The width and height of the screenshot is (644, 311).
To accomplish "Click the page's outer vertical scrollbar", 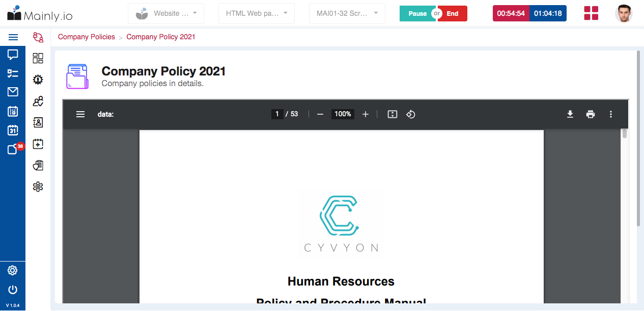I will tap(639, 138).
